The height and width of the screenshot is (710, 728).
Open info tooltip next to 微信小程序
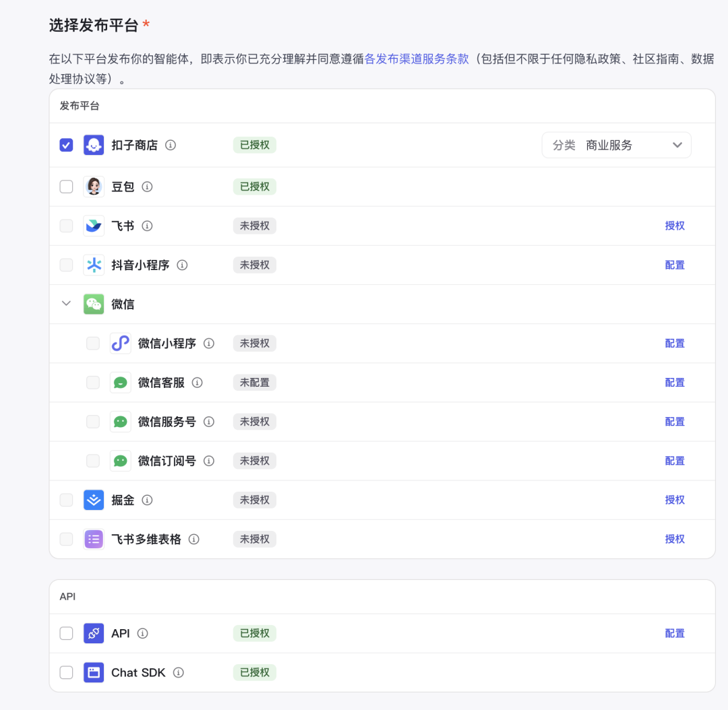209,344
